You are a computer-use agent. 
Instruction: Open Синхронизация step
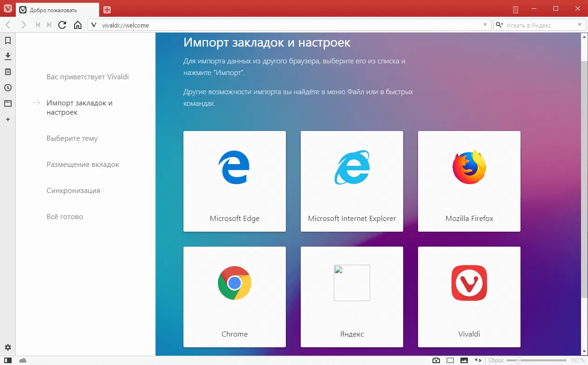(x=73, y=191)
